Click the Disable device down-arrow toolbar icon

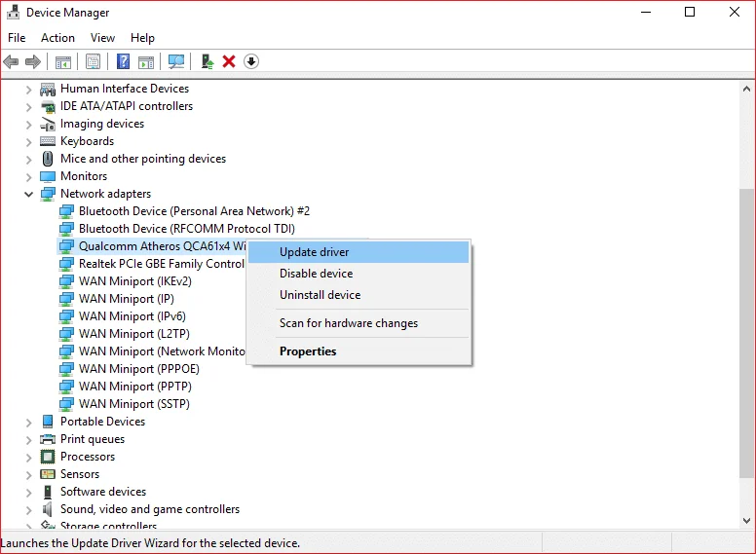point(251,61)
